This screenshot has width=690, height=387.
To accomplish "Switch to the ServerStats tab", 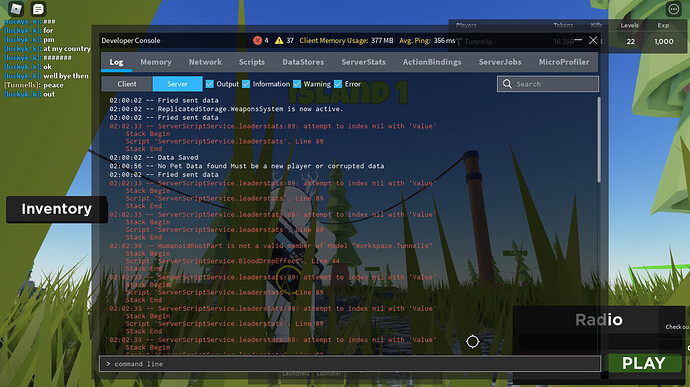I will click(x=363, y=62).
